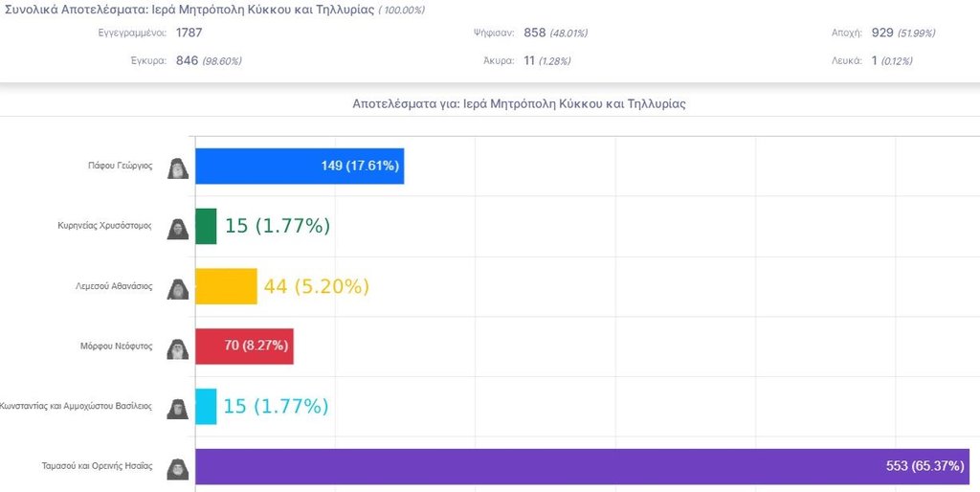Select the cyan bar for Κωνσταντίας και Αμμοχώστου Βασίλειος
The width and height of the screenshot is (980, 492).
click(206, 407)
